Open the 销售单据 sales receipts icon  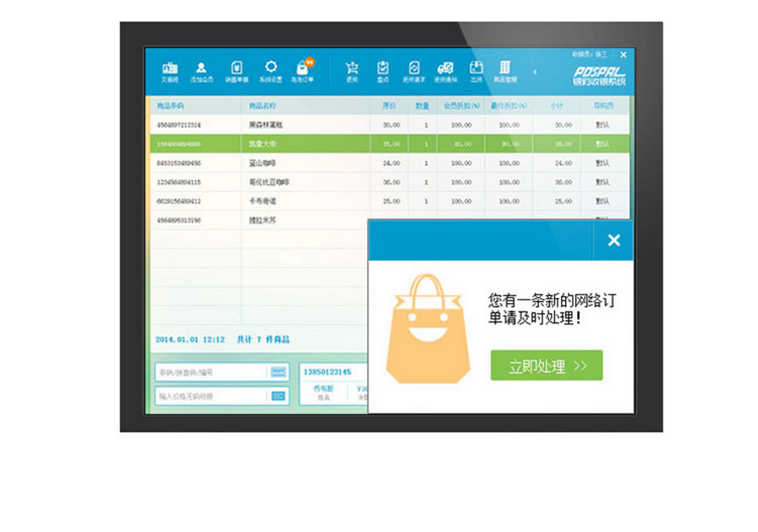(238, 71)
